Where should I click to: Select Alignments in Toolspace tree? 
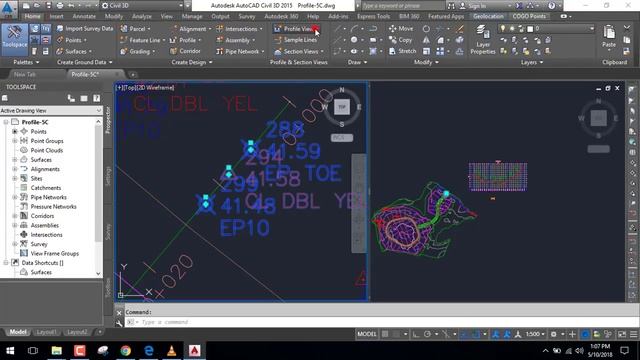point(45,169)
